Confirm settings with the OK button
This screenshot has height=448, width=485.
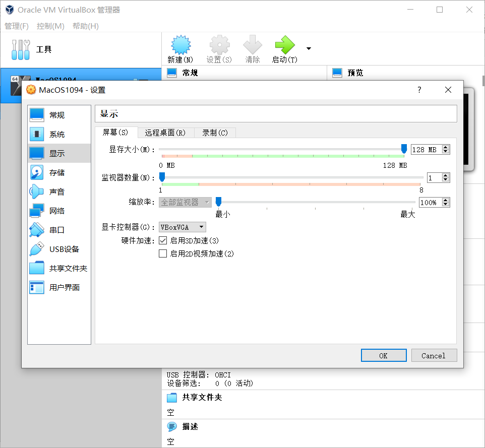click(x=384, y=355)
